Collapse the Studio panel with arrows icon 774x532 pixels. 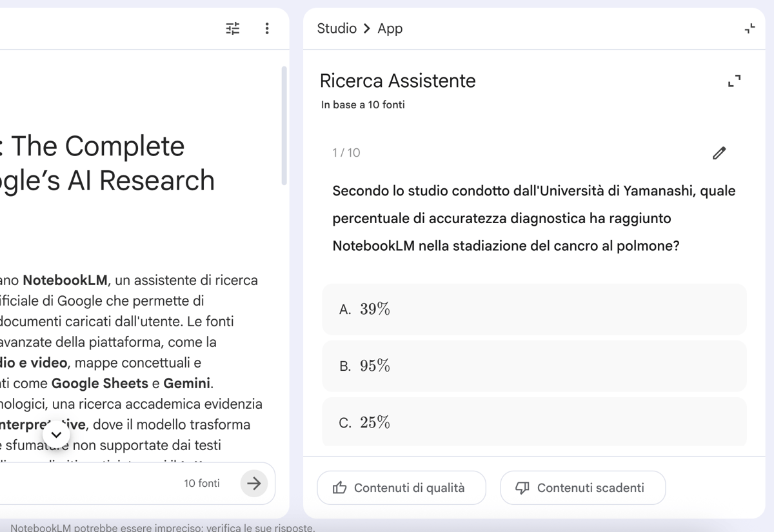749,28
